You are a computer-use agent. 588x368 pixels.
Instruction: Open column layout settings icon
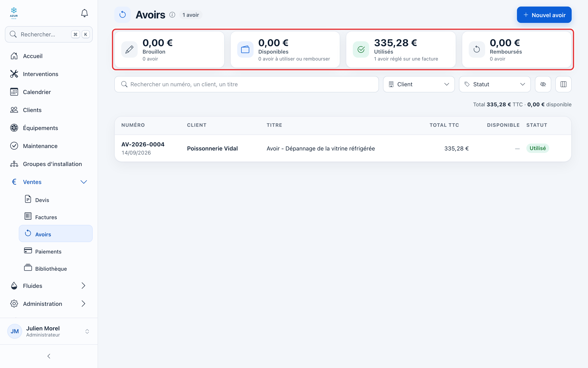tap(563, 84)
